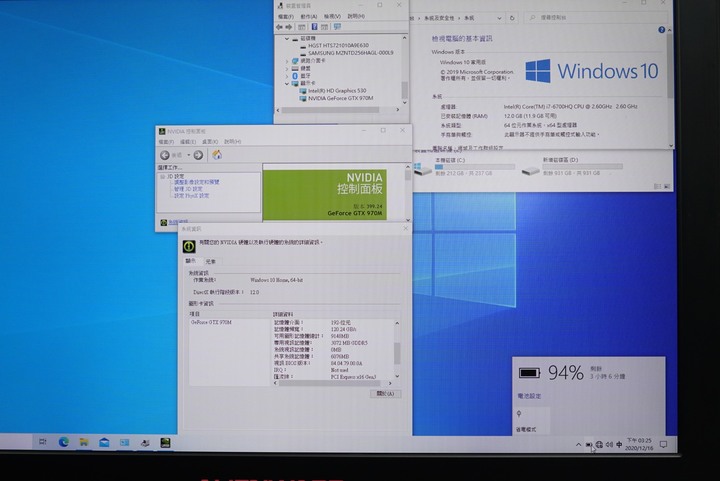Click the 關閉(A) button in NVIDIA system info
720x481 pixels.
point(385,394)
